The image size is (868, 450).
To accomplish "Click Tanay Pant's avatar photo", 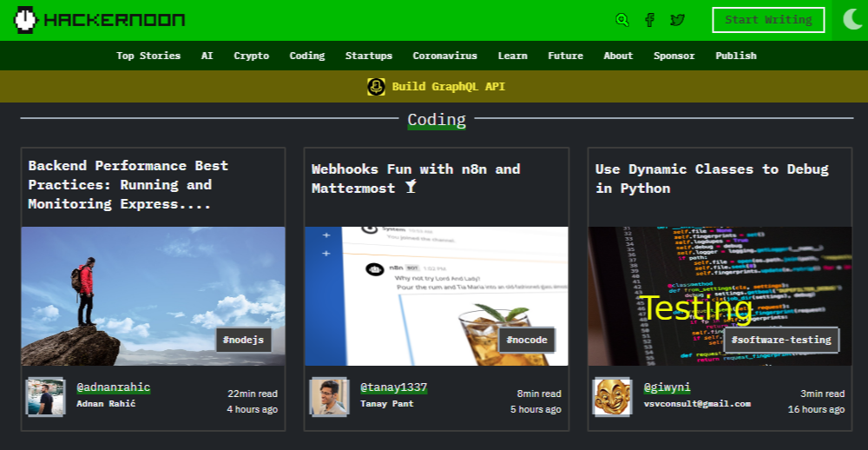I will (329, 397).
